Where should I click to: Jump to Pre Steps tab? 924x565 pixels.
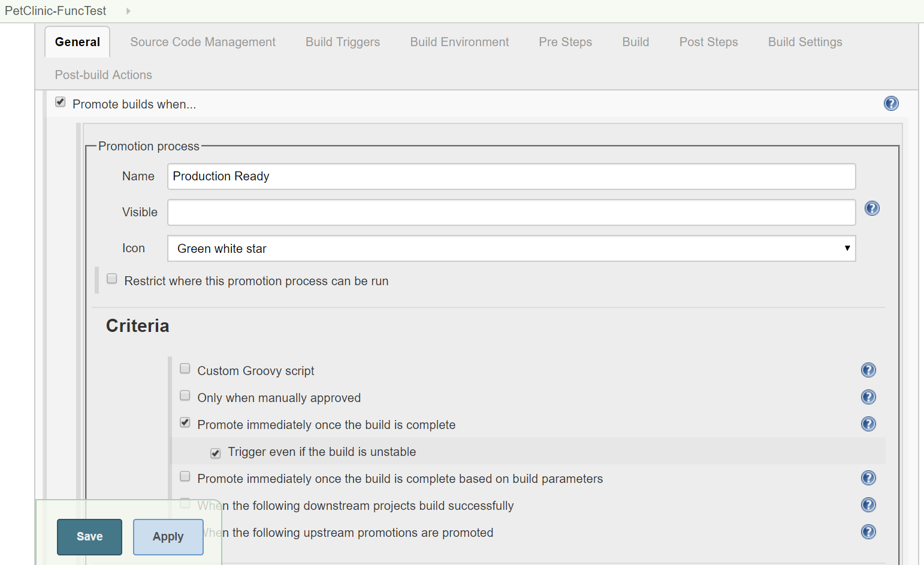click(566, 42)
